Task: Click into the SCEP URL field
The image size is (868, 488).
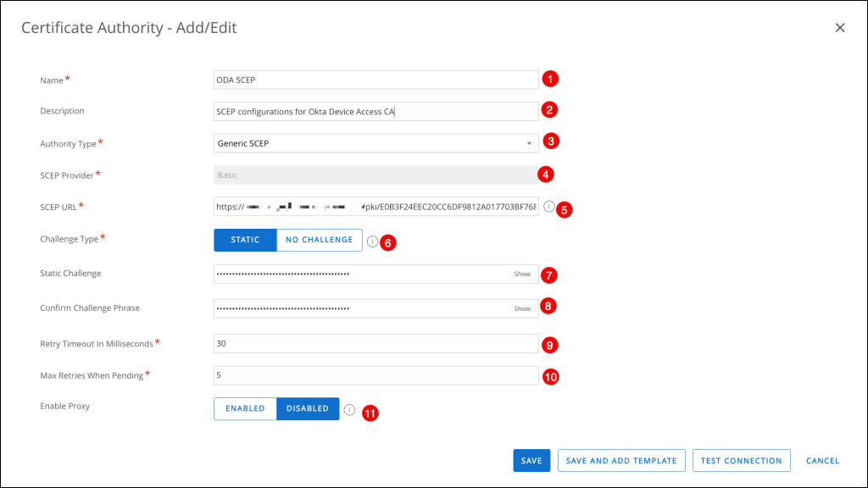Action: click(376, 207)
